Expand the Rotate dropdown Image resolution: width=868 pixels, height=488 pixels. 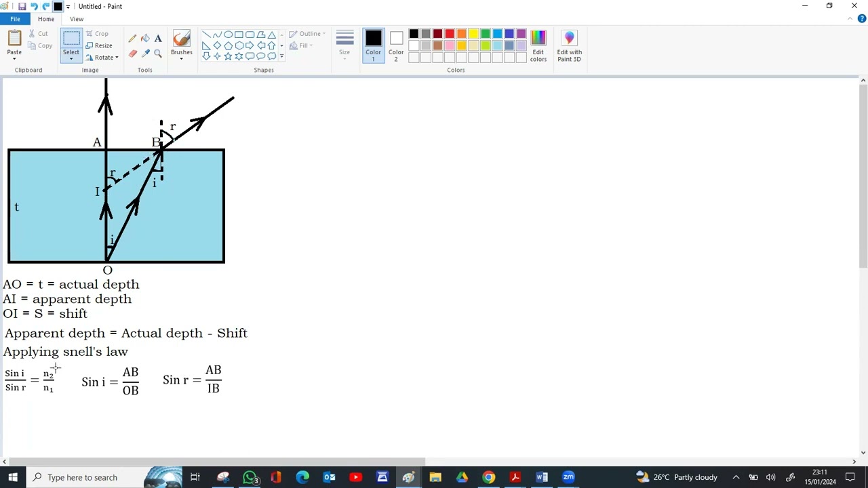coord(117,58)
